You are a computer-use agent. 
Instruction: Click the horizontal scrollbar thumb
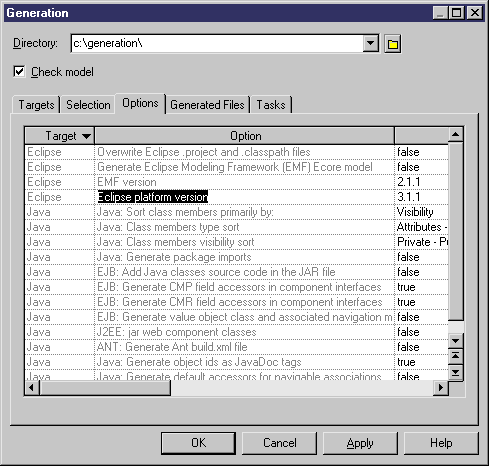click(105, 388)
